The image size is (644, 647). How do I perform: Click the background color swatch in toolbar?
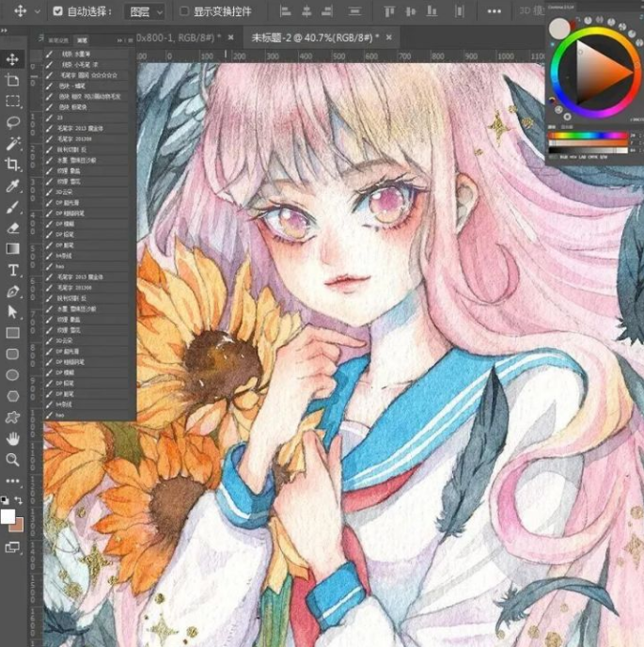coord(19,528)
